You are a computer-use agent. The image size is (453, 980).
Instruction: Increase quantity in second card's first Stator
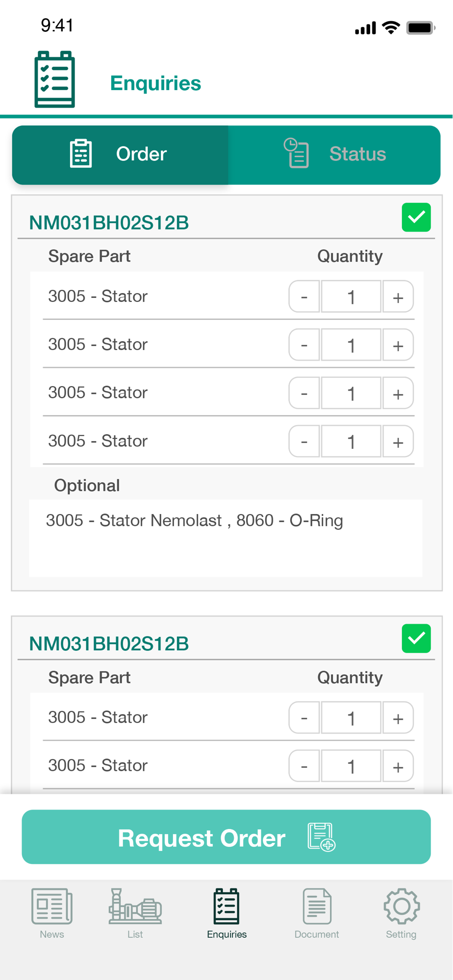pos(398,718)
